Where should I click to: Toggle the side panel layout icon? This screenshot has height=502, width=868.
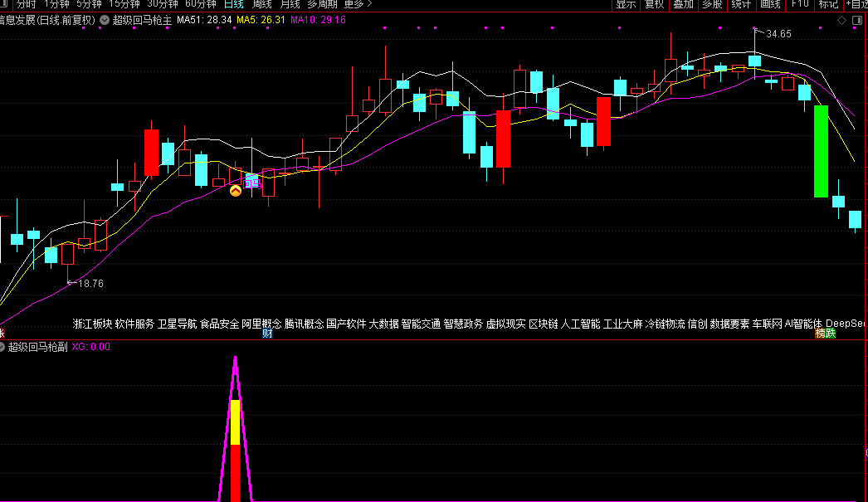tap(857, 21)
